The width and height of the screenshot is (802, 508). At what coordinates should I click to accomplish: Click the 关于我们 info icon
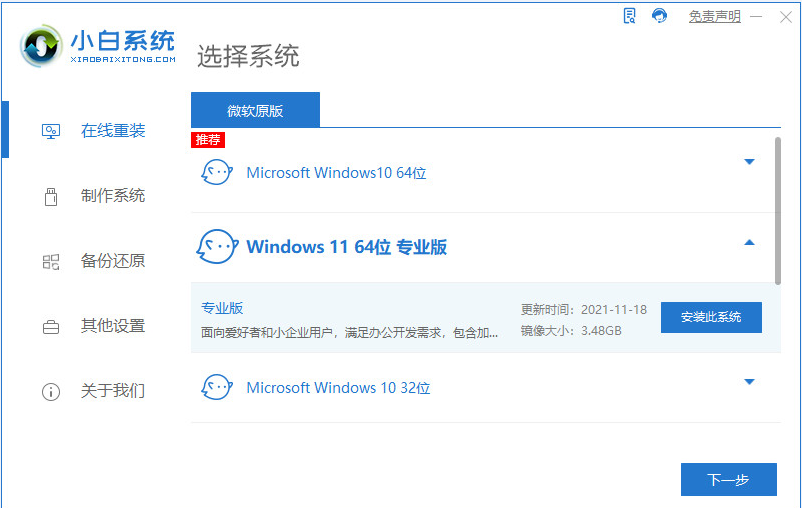click(x=51, y=392)
